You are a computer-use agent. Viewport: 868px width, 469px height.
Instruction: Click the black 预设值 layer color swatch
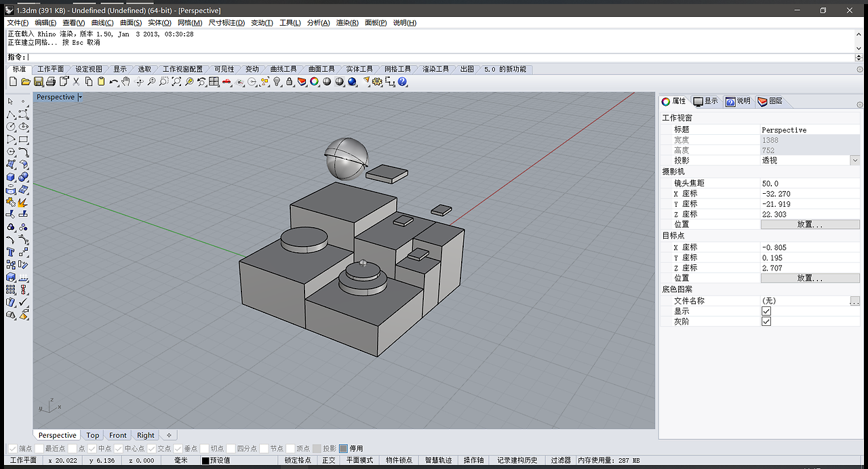(205, 460)
